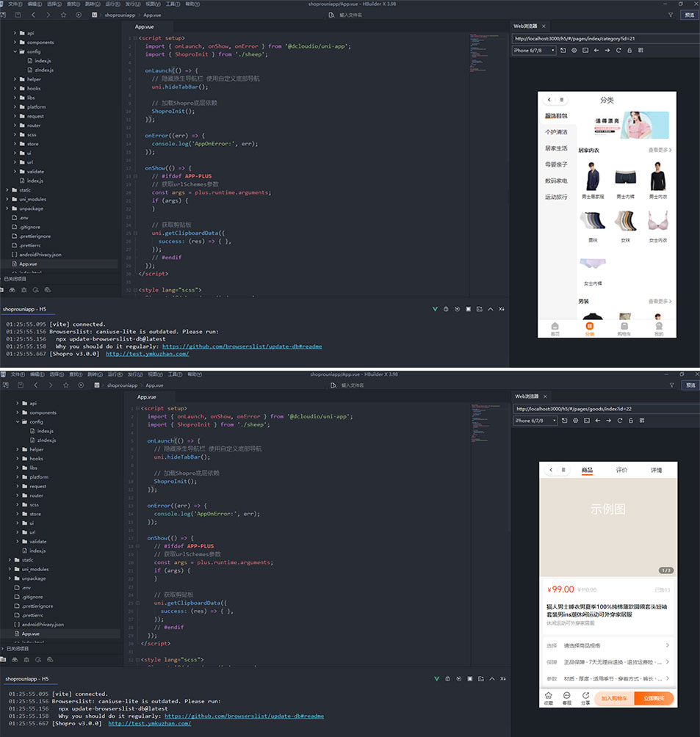Image resolution: width=700 pixels, height=737 pixels.
Task: Select the 运动旅行 category in the sidebar list
Action: coord(556,197)
